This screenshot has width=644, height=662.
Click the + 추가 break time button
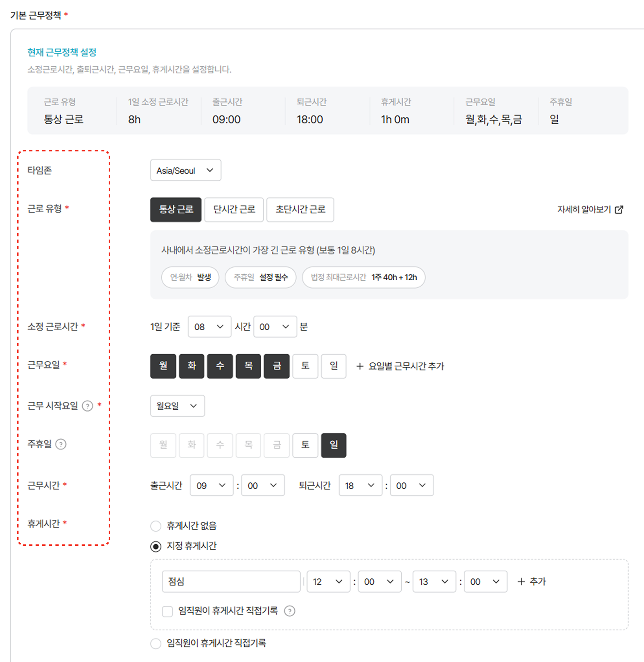[x=531, y=581]
